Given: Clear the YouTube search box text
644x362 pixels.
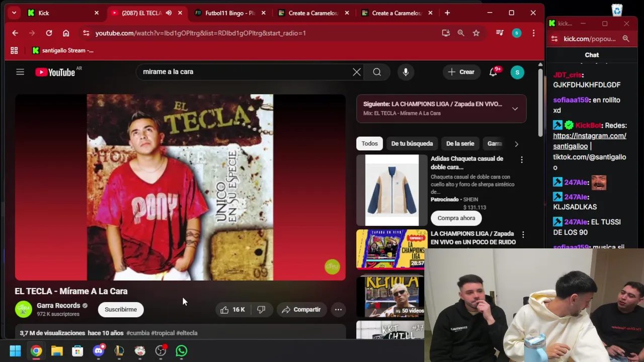Looking at the screenshot, I should 357,72.
